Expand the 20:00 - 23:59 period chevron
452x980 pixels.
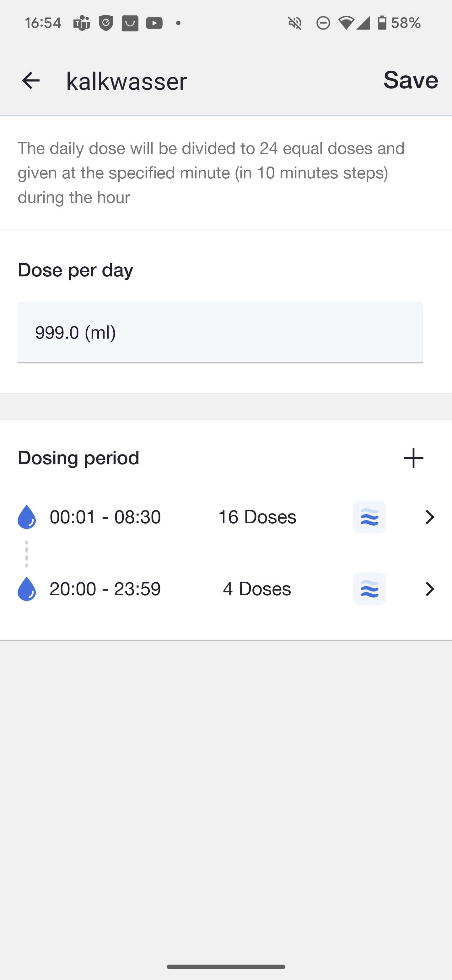pos(430,589)
